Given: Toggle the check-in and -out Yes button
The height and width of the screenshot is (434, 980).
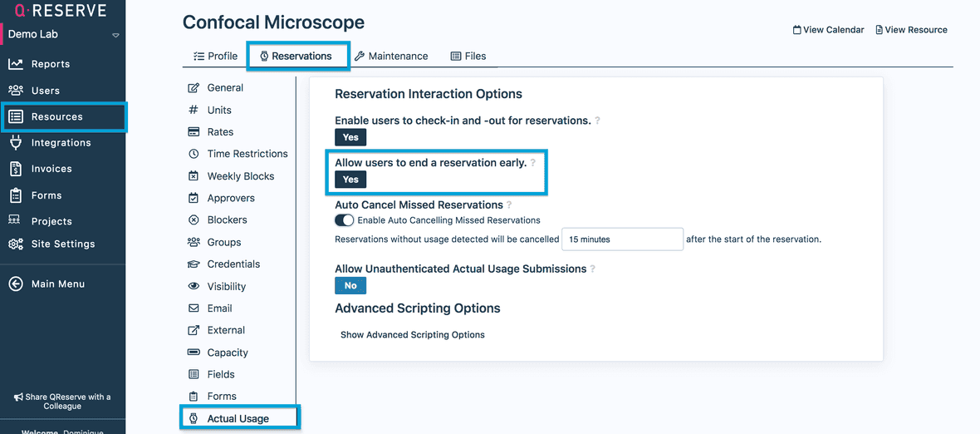Looking at the screenshot, I should 350,137.
